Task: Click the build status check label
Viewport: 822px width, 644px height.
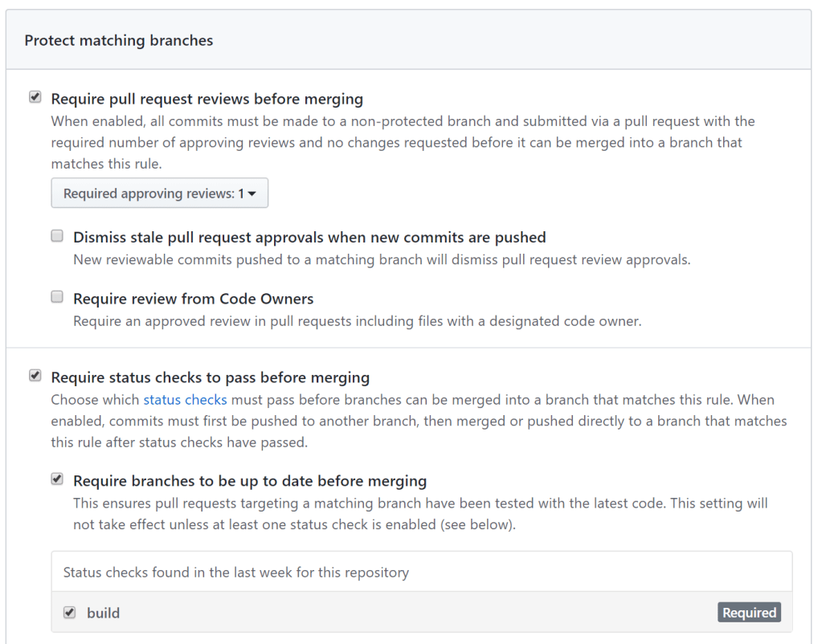Action: point(103,613)
